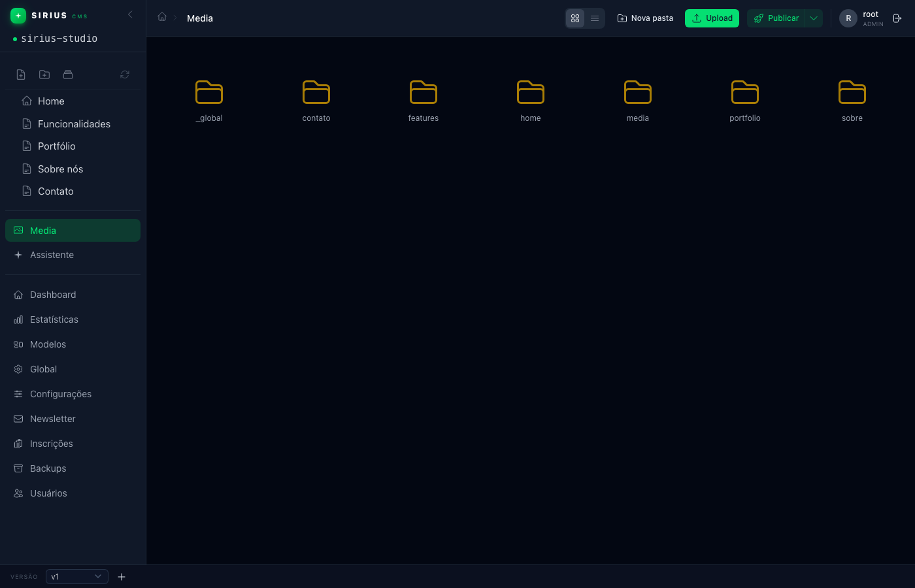Open the Portfólio page
This screenshot has height=588, width=915.
(73, 146)
